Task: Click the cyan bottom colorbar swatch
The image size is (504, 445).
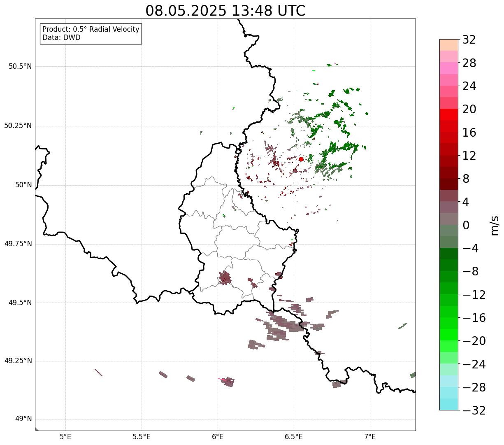Action: coord(449,405)
